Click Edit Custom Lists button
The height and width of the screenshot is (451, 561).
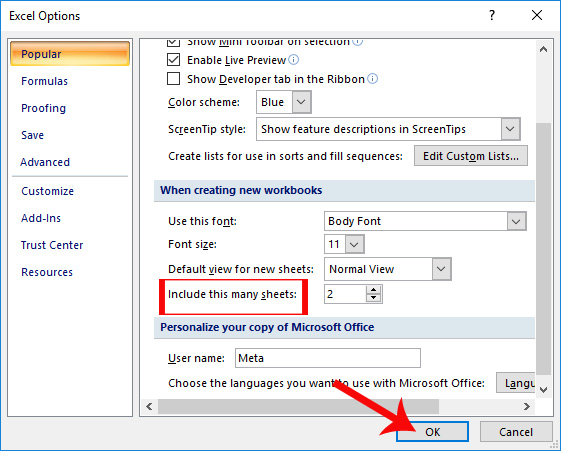click(x=471, y=156)
